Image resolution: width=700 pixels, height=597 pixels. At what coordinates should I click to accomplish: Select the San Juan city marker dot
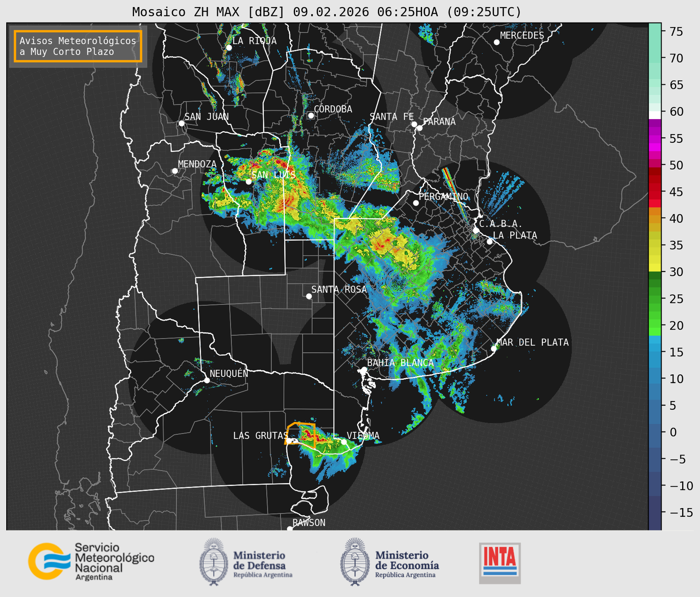coord(181,123)
